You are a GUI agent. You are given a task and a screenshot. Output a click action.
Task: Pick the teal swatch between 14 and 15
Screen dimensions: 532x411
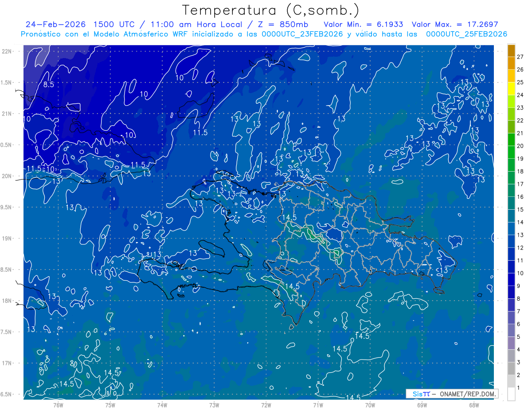(511, 216)
